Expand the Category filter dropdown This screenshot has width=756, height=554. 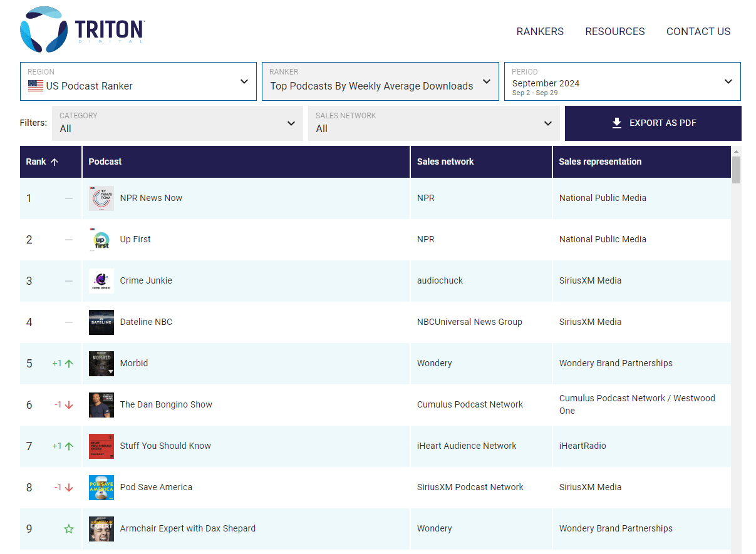177,123
